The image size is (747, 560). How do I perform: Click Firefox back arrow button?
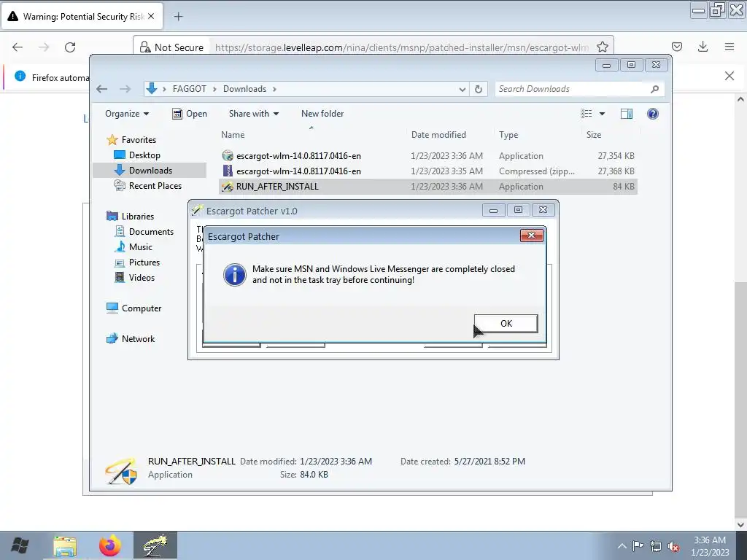click(x=18, y=47)
